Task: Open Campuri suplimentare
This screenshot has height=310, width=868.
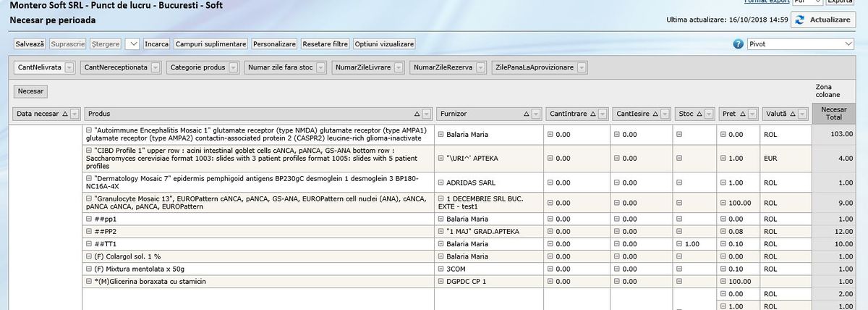Action: pyautogui.click(x=211, y=44)
